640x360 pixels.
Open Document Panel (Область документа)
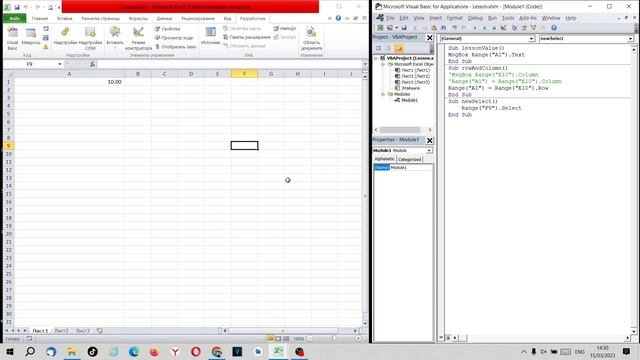(x=311, y=39)
